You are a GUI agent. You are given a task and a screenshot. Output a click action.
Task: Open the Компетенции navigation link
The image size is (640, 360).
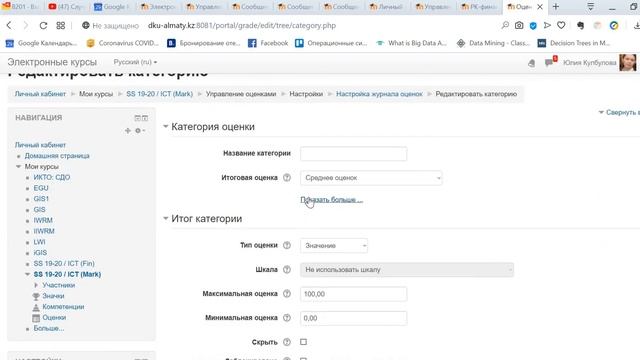pyautogui.click(x=63, y=307)
